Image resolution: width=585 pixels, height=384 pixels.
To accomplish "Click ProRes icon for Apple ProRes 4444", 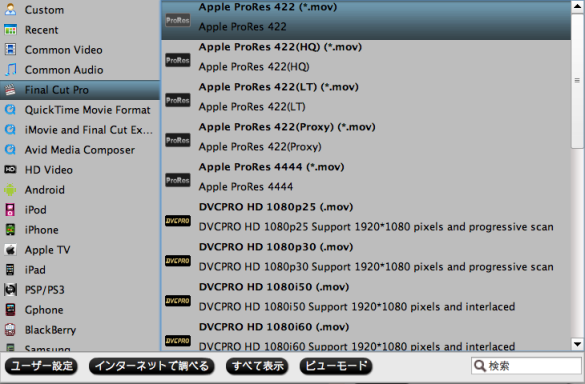I will point(178,180).
